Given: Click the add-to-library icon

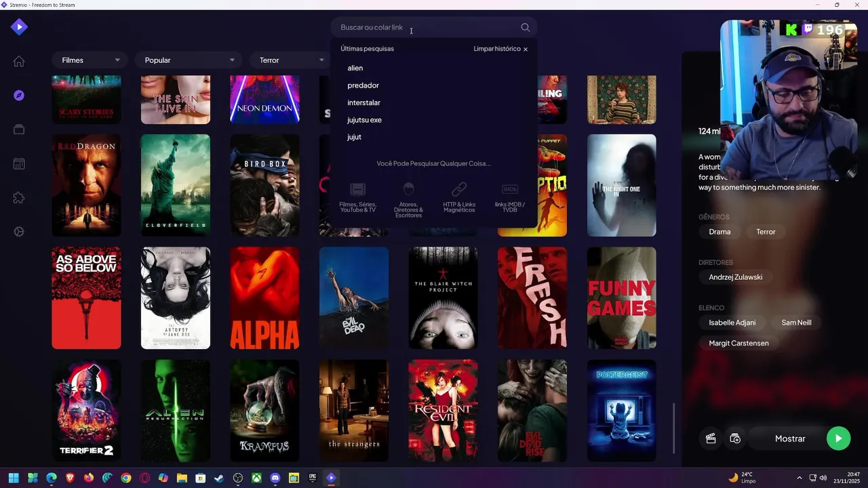Looking at the screenshot, I should (x=735, y=439).
